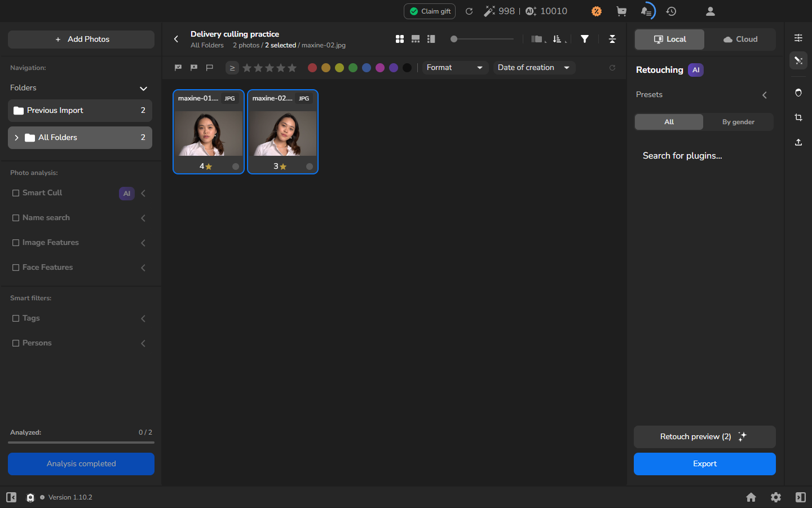Reset filters with the small refresh icon
Image resolution: width=812 pixels, height=508 pixels.
pyautogui.click(x=612, y=68)
